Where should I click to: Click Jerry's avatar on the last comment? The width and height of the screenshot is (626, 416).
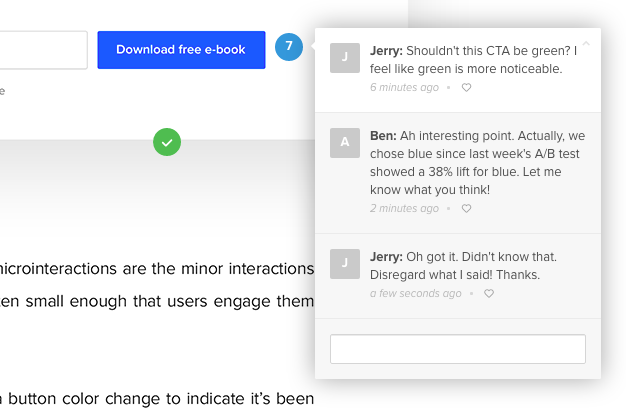point(345,264)
